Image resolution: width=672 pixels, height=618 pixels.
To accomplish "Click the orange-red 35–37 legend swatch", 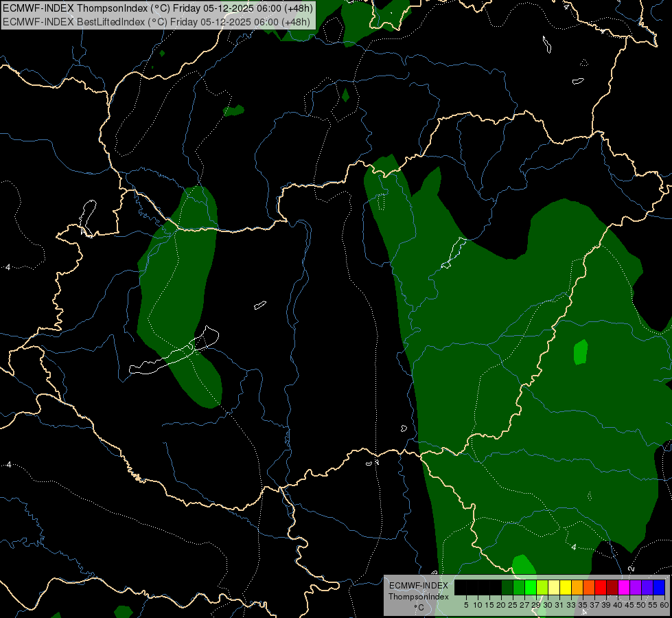I will tap(589, 587).
